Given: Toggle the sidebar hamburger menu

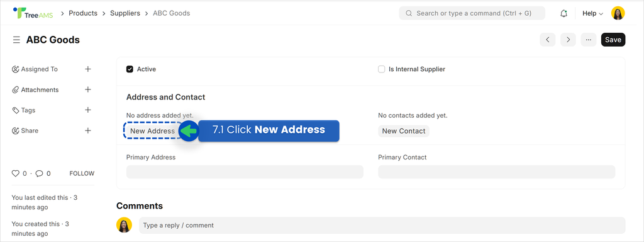Looking at the screenshot, I should tap(16, 40).
